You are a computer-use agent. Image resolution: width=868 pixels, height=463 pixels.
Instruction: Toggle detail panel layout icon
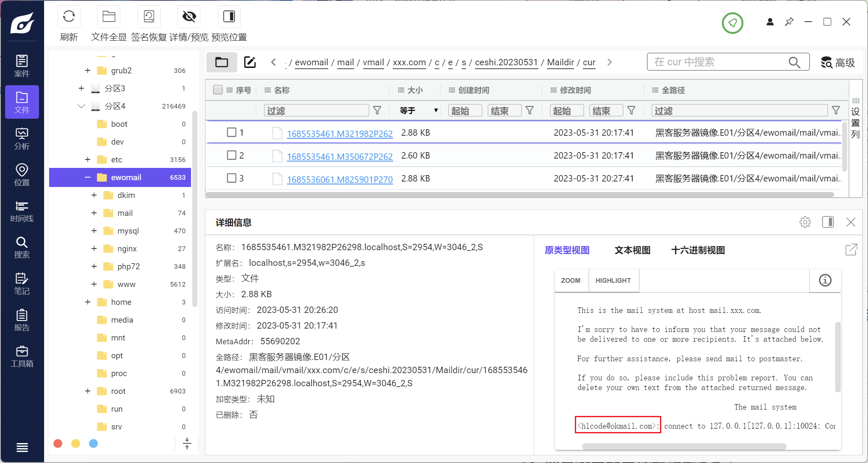click(828, 222)
